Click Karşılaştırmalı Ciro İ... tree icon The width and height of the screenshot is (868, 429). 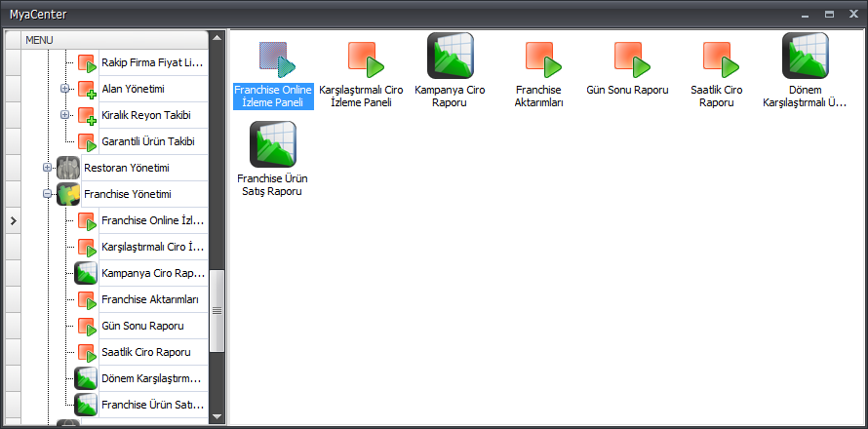[x=87, y=248]
